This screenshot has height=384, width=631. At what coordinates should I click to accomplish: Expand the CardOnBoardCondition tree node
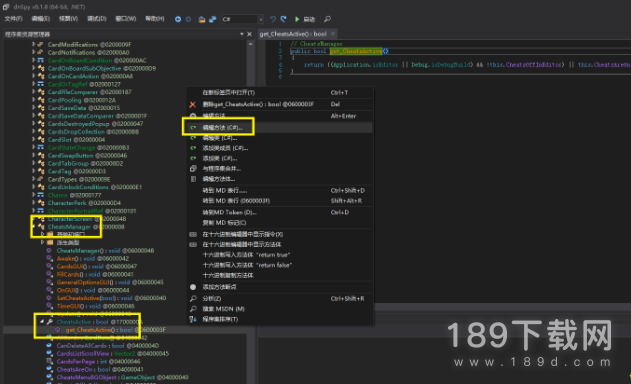pos(34,60)
